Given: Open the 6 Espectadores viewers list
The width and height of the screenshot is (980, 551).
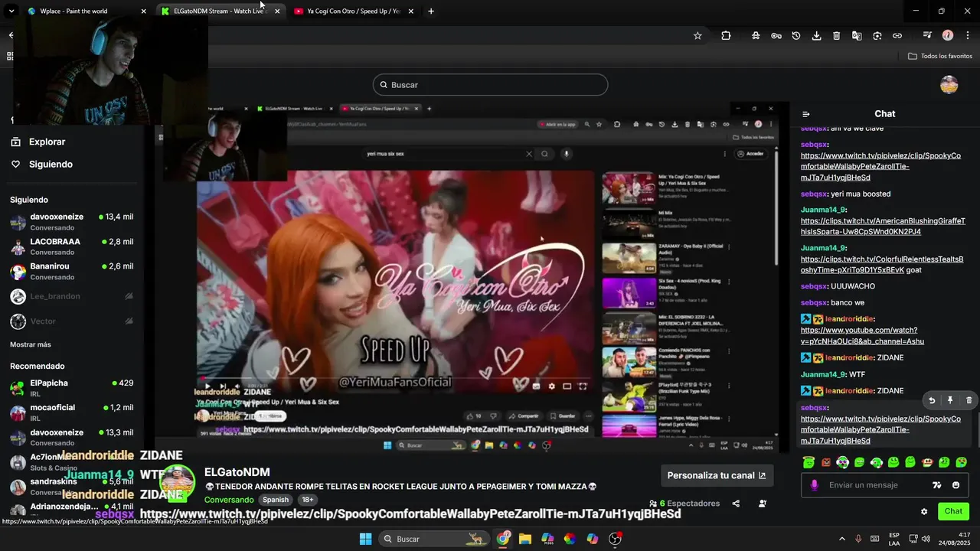Looking at the screenshot, I should pos(684,504).
